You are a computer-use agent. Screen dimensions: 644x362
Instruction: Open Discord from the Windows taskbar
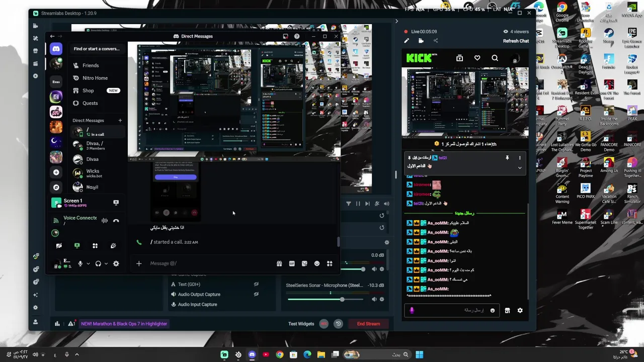(252, 355)
